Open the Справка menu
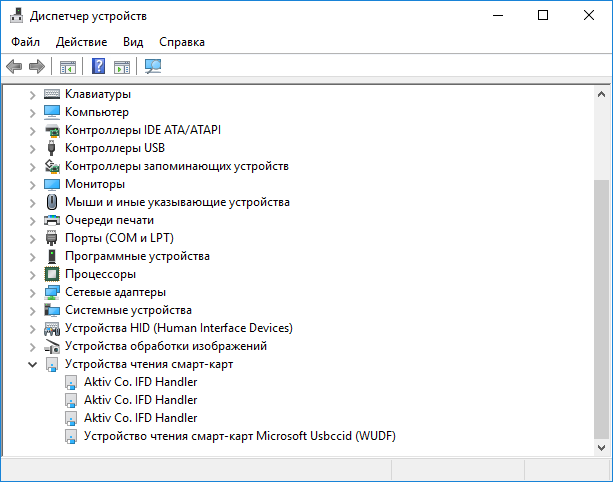The image size is (613, 482). 182,42
